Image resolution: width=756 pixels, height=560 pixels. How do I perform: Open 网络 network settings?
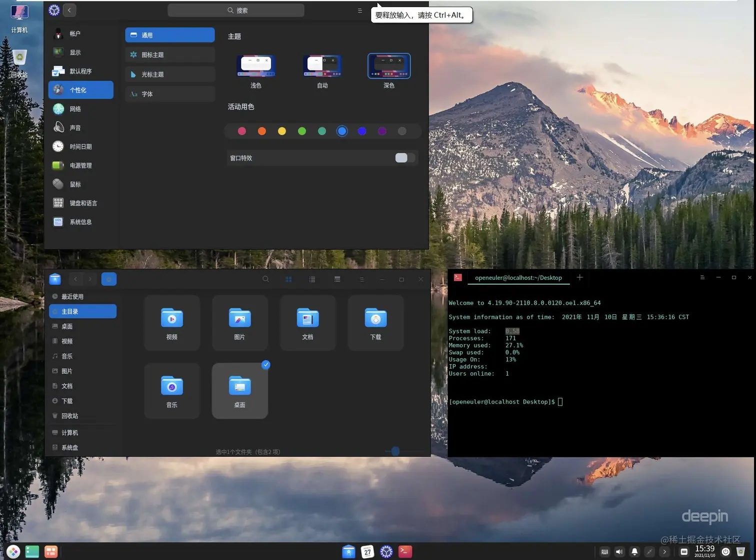pyautogui.click(x=81, y=109)
